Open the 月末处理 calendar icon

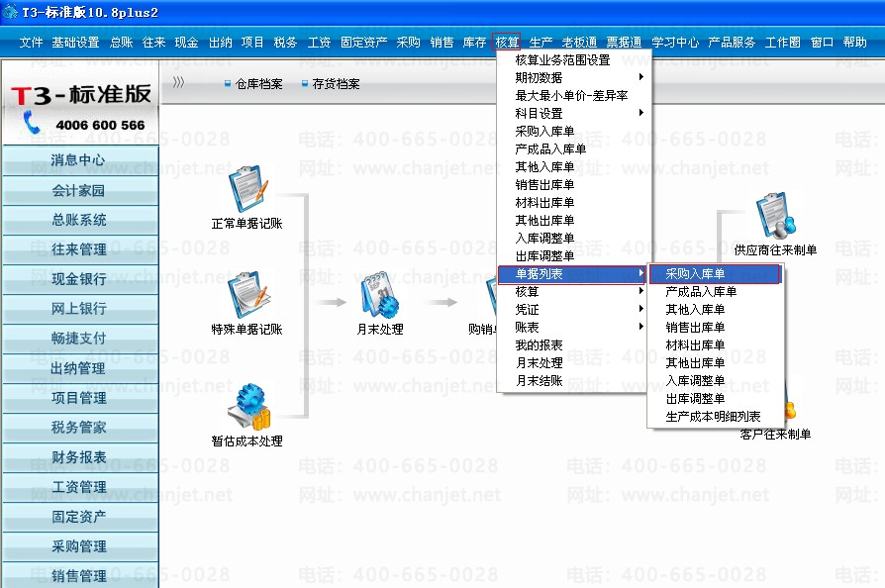coord(379,295)
